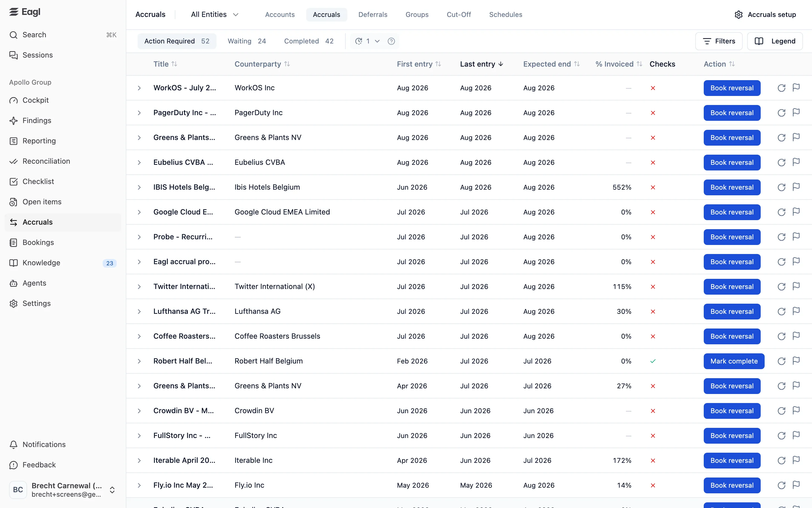Show the Legend
Screen dimensions: 812x508
pyautogui.click(x=775, y=41)
